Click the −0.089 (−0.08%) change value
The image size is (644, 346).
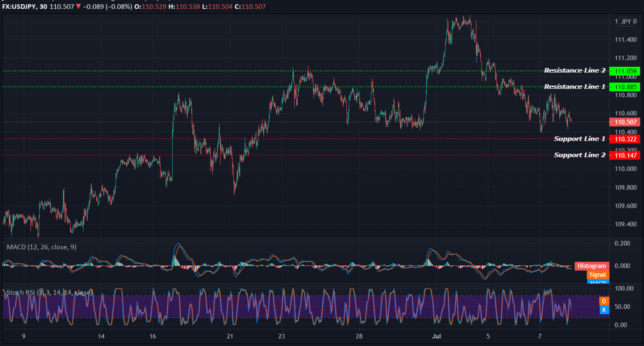[x=107, y=7]
